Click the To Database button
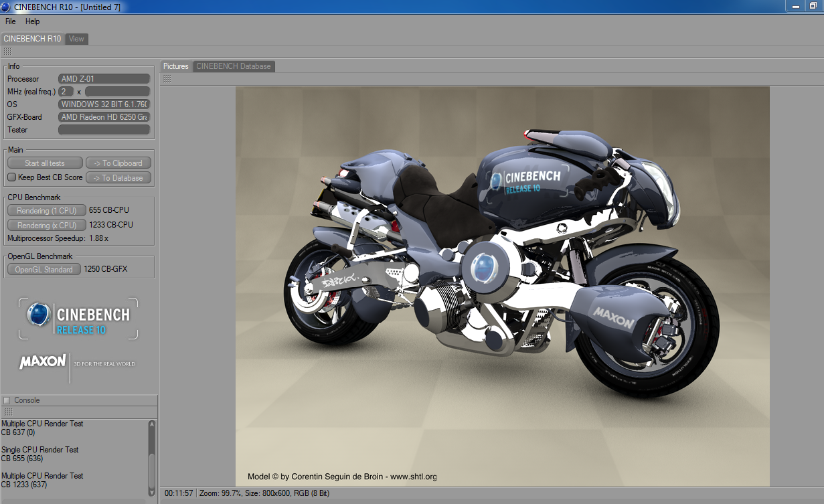 click(x=118, y=177)
